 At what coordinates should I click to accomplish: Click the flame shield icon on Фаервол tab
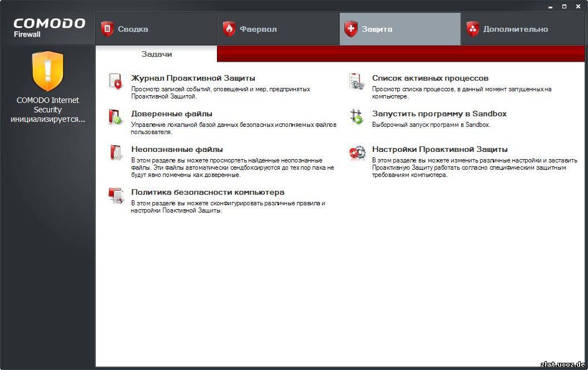(x=229, y=29)
